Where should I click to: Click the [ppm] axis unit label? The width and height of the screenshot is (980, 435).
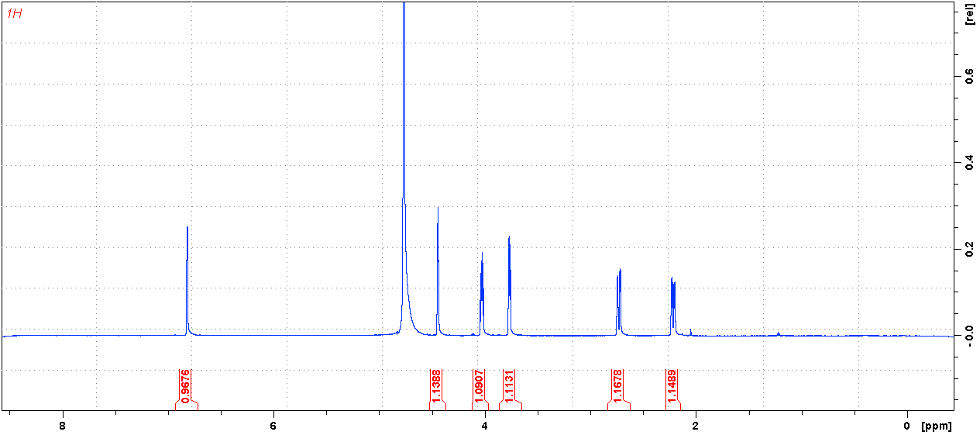point(936,426)
